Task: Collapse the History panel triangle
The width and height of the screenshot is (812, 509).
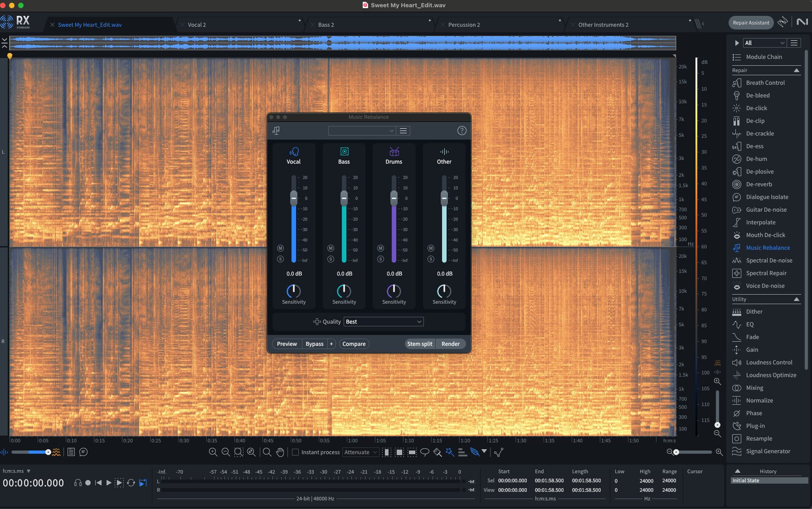Action: pyautogui.click(x=738, y=471)
